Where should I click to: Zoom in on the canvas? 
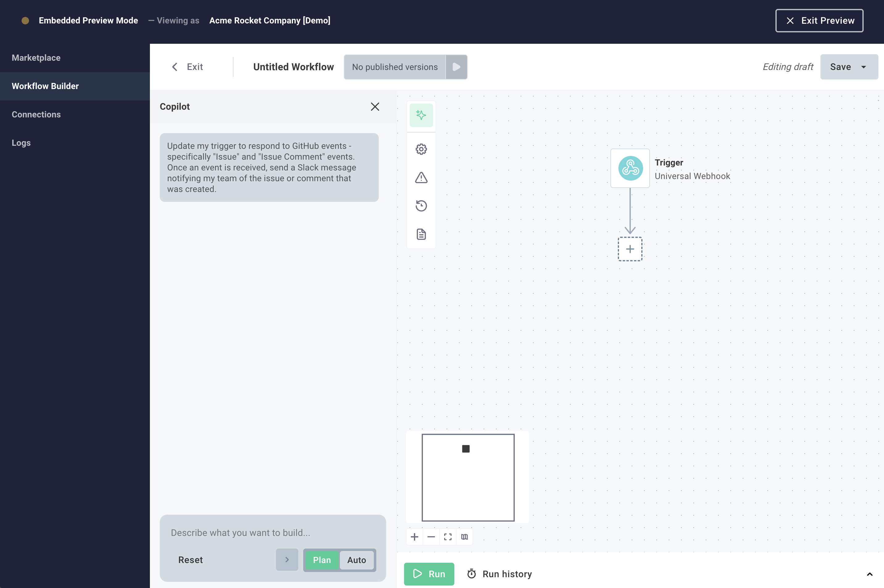(415, 537)
